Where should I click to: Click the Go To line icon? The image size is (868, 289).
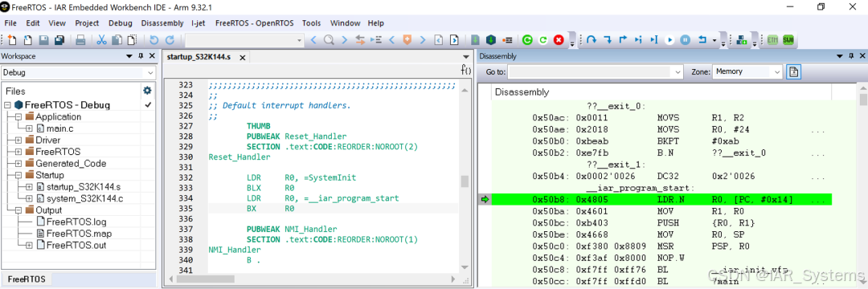(x=376, y=40)
